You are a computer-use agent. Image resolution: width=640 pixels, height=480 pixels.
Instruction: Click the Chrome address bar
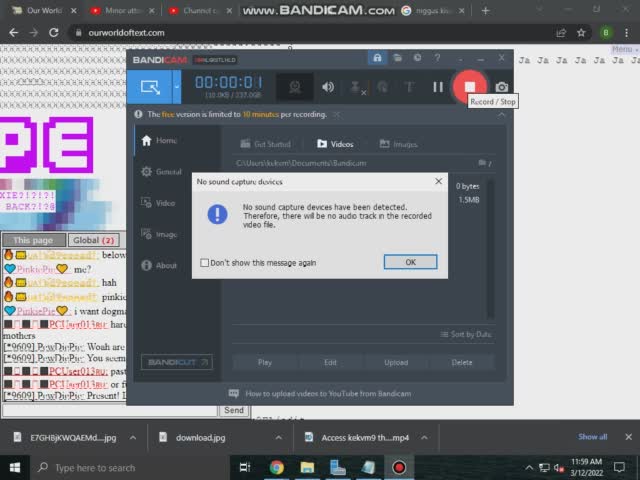tap(314, 33)
